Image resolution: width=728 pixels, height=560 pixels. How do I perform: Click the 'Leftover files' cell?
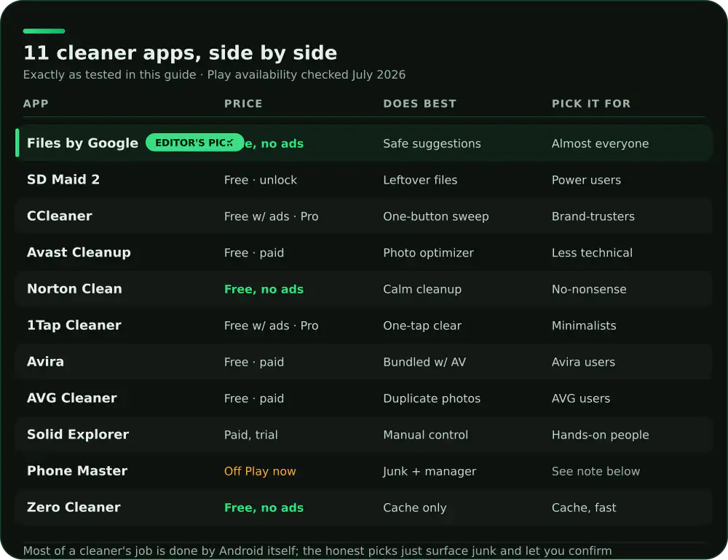pos(420,180)
